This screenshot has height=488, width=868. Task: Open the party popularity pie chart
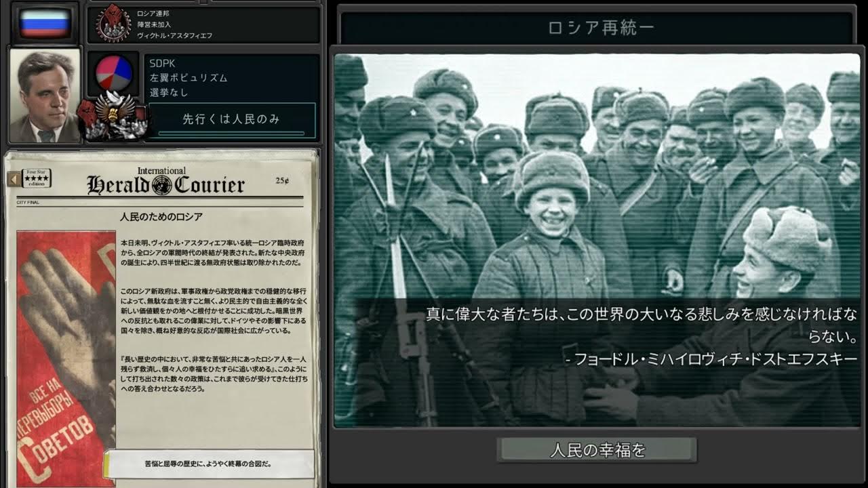coord(114,74)
